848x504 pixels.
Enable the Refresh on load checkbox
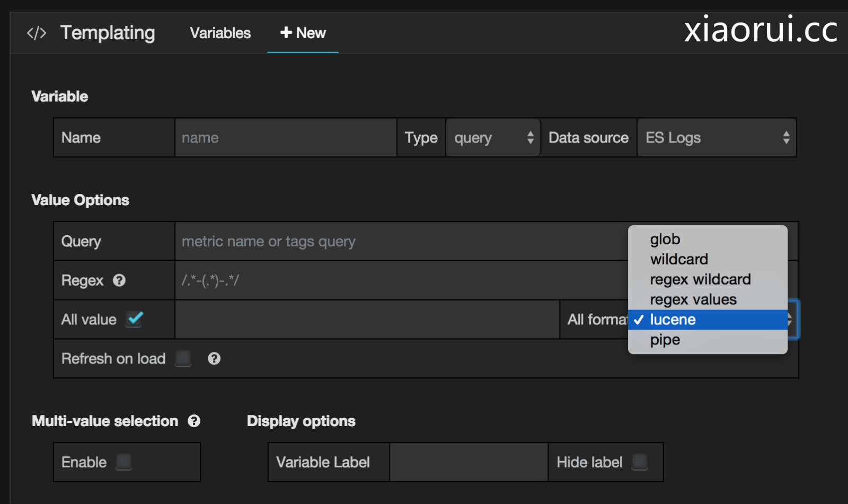(x=183, y=359)
